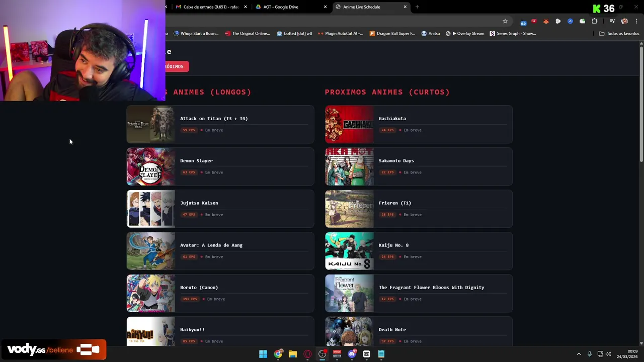Open Google Chrome from the taskbar
Image resolution: width=644 pixels, height=362 pixels.
pos(278,354)
